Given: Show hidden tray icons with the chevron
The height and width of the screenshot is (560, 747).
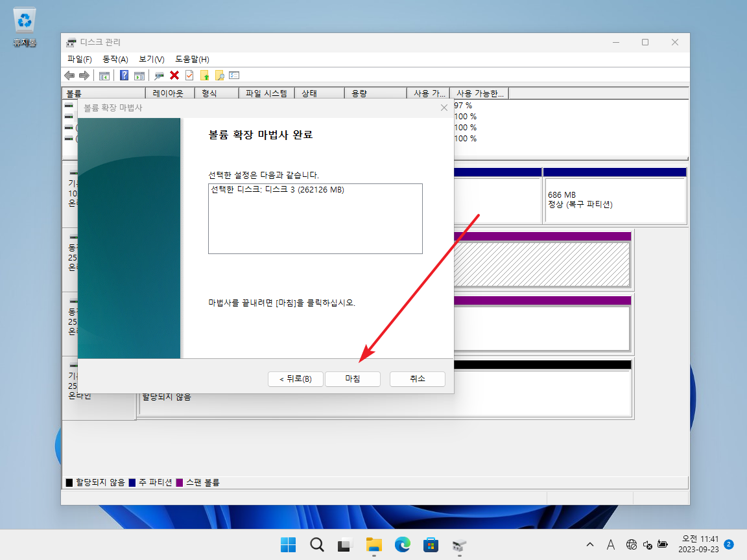Looking at the screenshot, I should (590, 544).
